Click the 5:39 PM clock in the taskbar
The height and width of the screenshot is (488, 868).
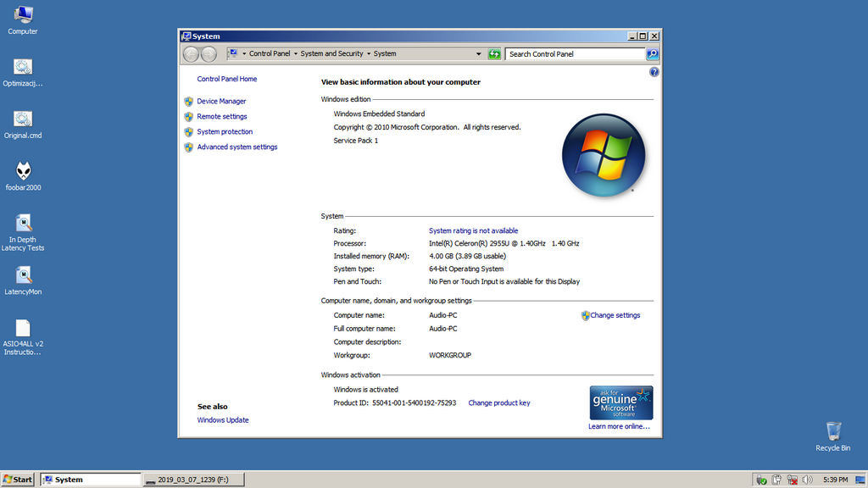click(x=835, y=480)
